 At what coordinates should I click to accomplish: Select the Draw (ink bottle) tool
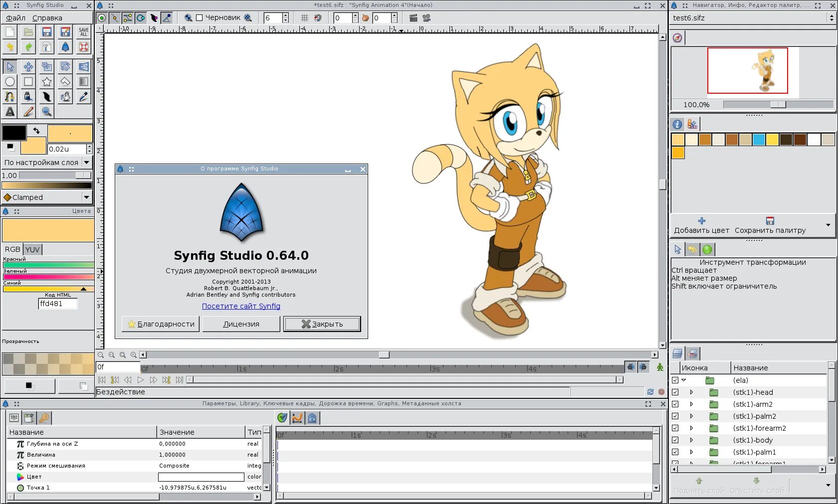pos(28,97)
